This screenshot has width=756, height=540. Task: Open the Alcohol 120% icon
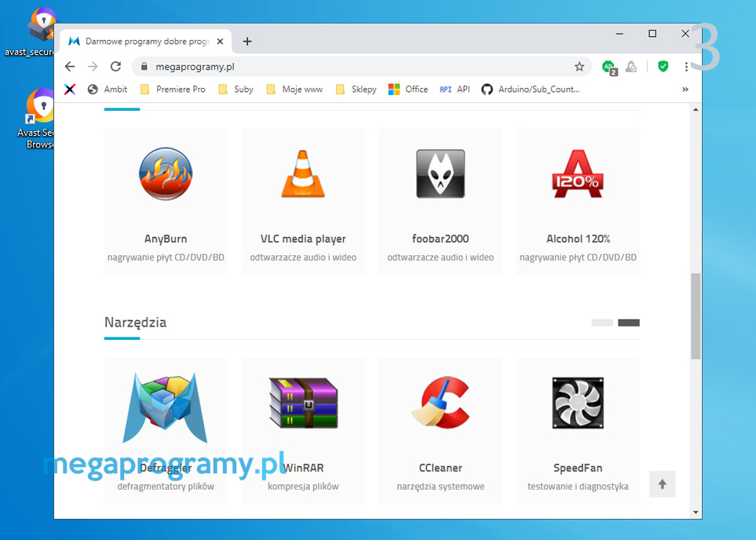click(x=578, y=173)
